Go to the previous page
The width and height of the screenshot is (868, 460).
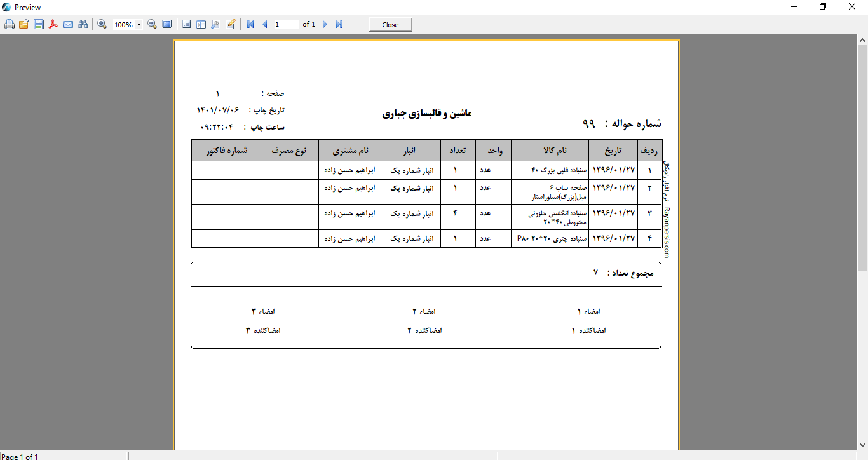coord(264,24)
